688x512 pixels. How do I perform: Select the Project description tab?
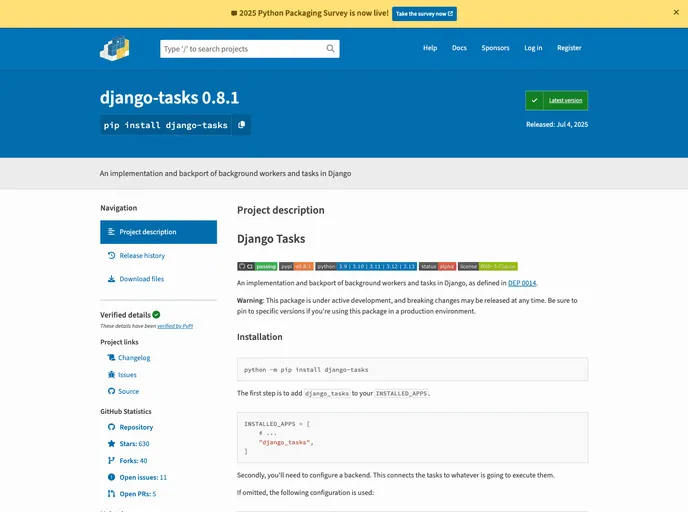[158, 232]
